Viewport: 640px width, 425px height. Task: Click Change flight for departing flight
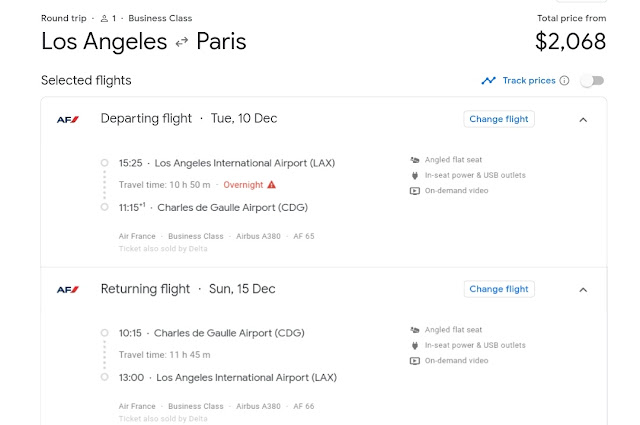point(500,119)
